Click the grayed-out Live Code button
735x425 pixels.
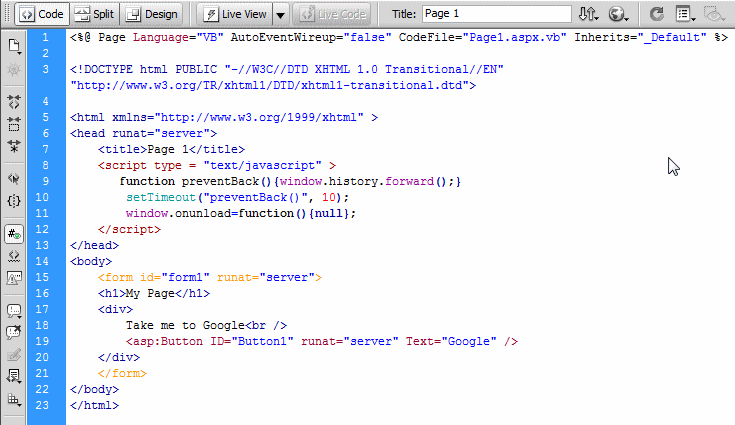click(333, 14)
